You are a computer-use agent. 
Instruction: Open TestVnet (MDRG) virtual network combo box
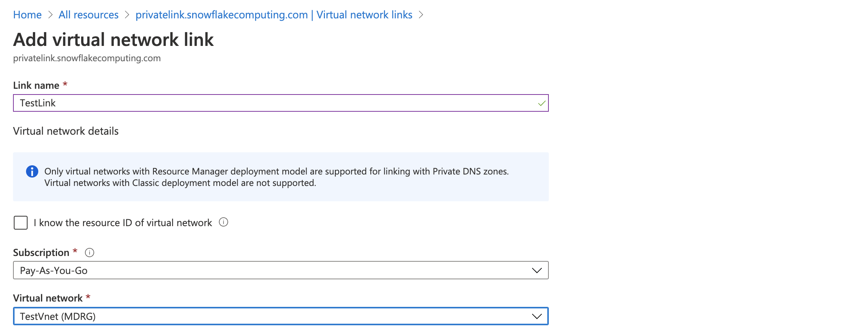[x=281, y=316]
